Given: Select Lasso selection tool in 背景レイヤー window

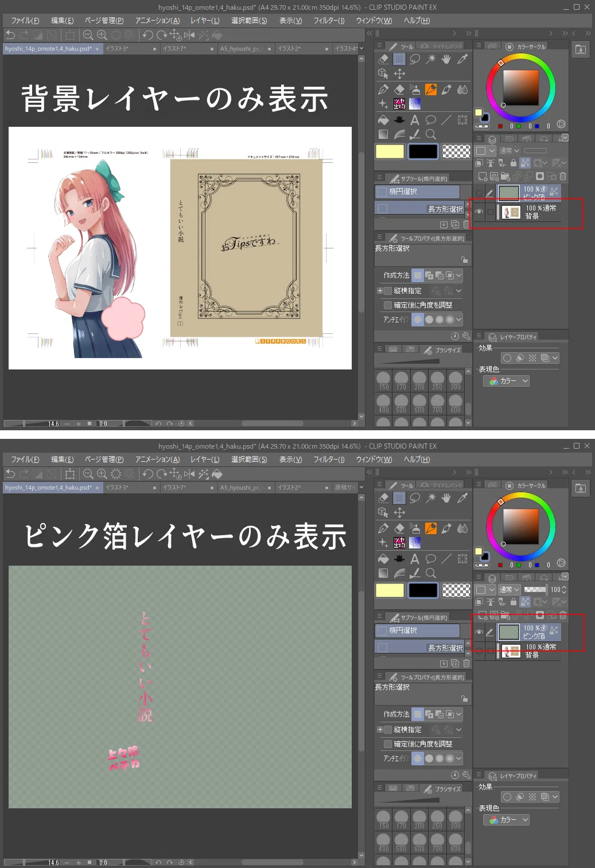Looking at the screenshot, I should click(x=415, y=59).
